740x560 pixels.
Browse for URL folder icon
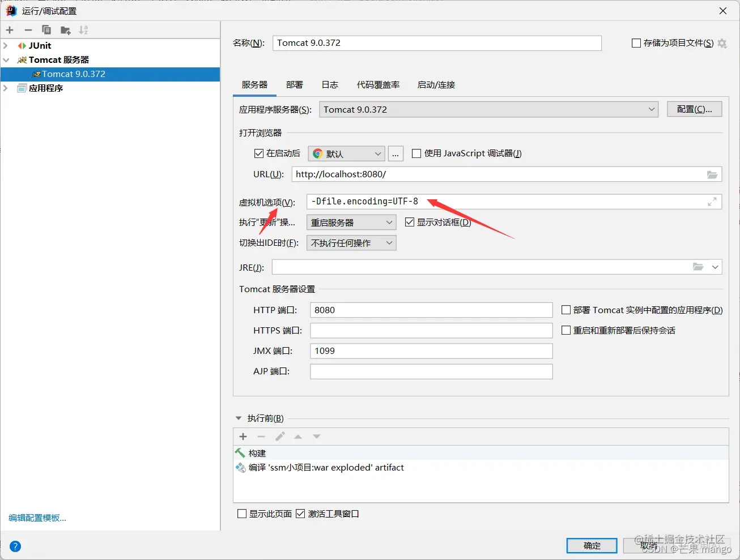(x=712, y=174)
